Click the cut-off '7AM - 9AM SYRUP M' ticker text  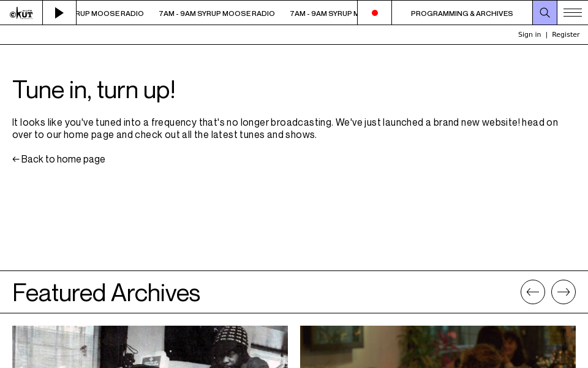[323, 13]
